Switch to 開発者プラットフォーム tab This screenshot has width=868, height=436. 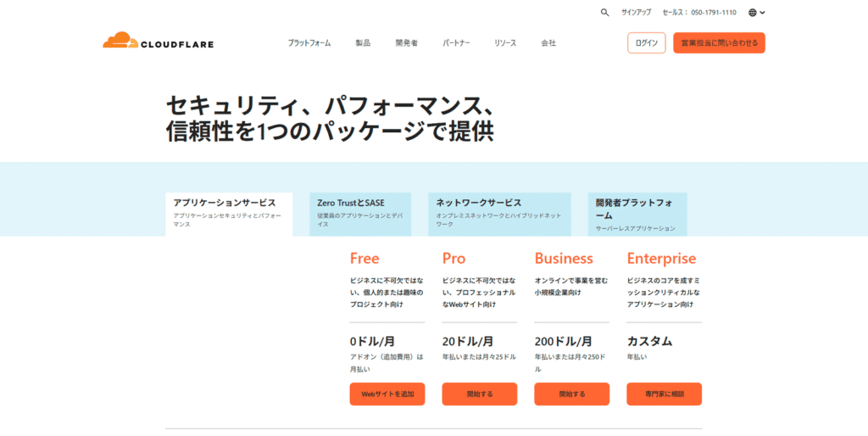pyautogui.click(x=637, y=214)
